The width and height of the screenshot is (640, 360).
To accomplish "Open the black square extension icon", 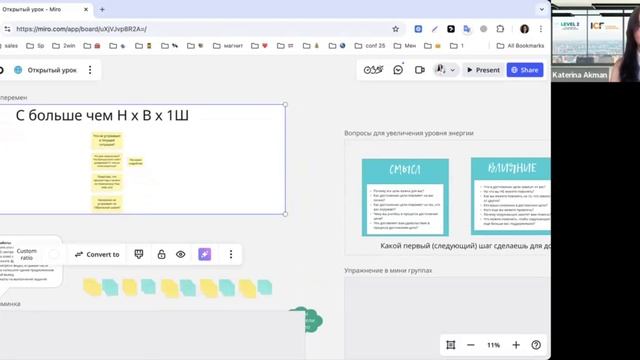I will [x=451, y=29].
